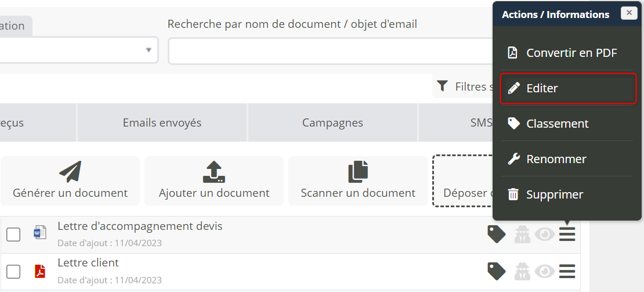Viewport: 644px width, 292px height.
Task: Select the Lettre client checkbox
Action: click(13, 272)
